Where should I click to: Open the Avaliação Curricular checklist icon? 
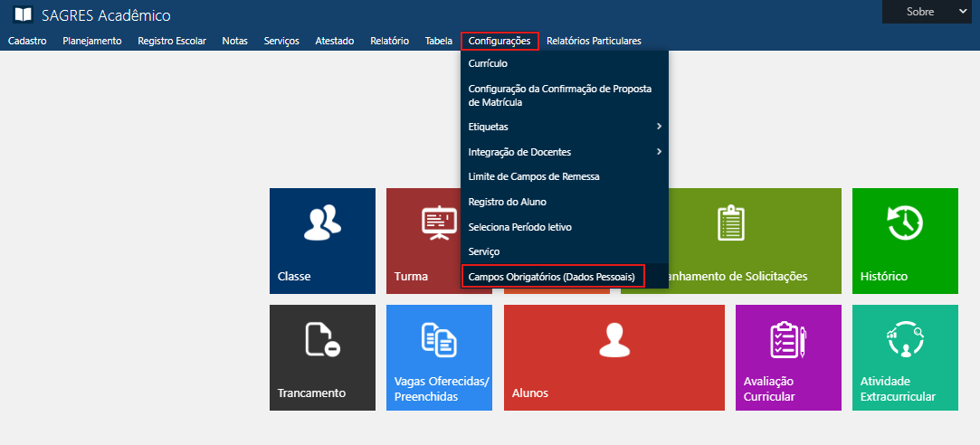click(788, 340)
